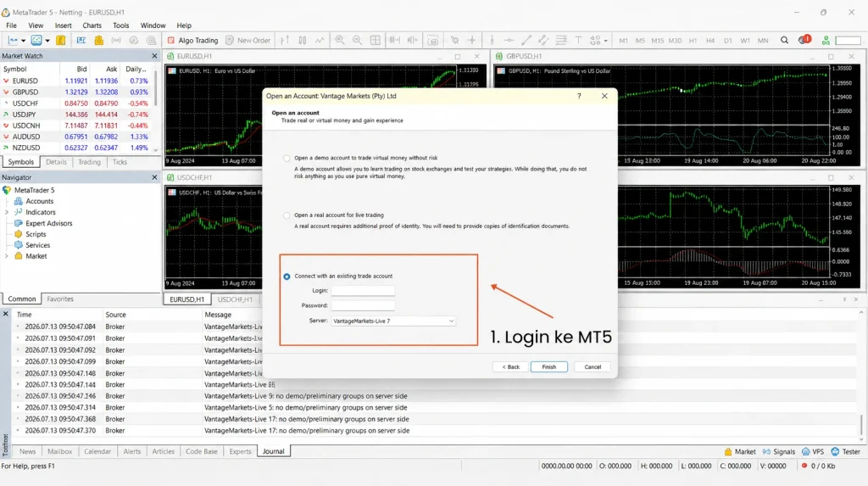Switch chart to candlesticks icon
This screenshot has height=486, width=868.
pos(303,41)
